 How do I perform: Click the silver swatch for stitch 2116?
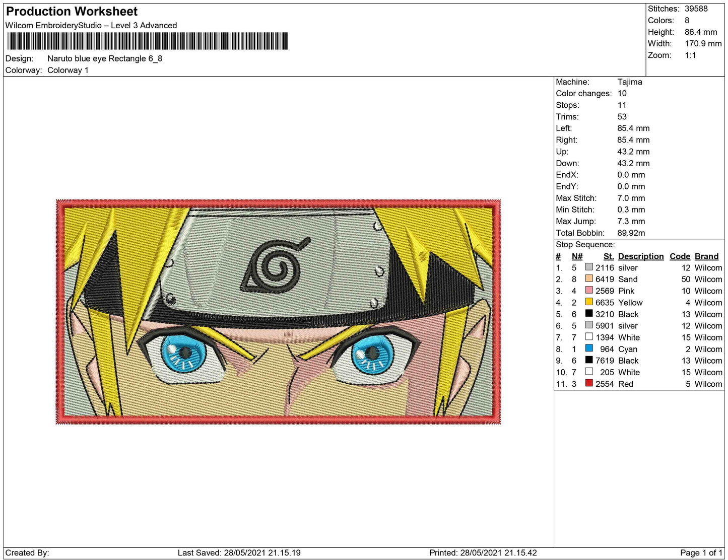(x=589, y=267)
